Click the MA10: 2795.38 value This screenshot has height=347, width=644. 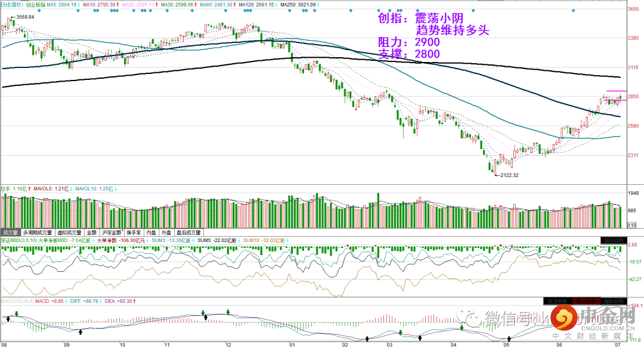[99, 5]
